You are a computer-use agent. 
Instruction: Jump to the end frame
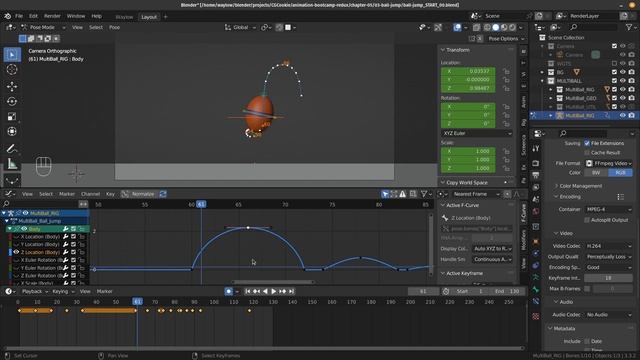[x=291, y=291]
